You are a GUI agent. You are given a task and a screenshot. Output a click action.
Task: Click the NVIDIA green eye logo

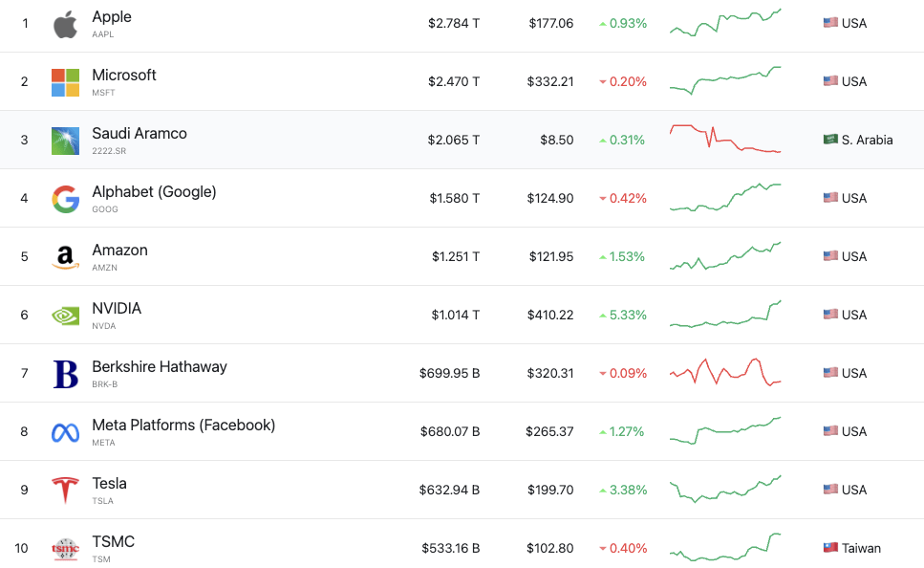[x=65, y=316]
